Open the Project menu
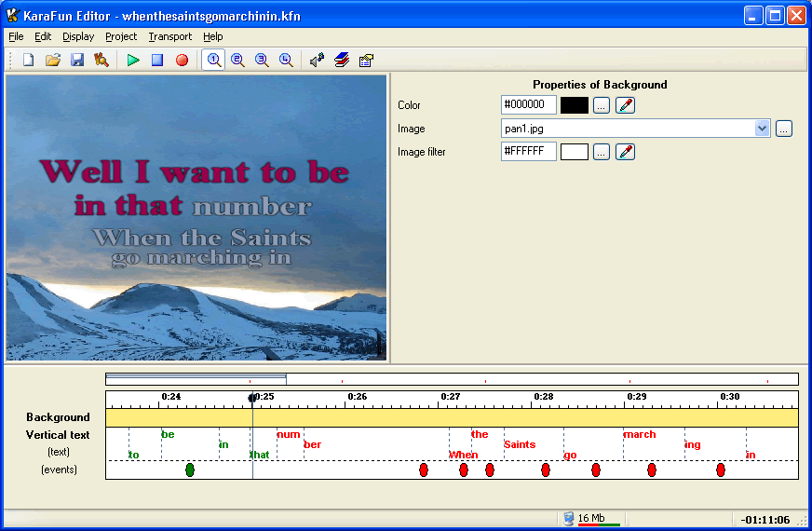 coord(121,36)
